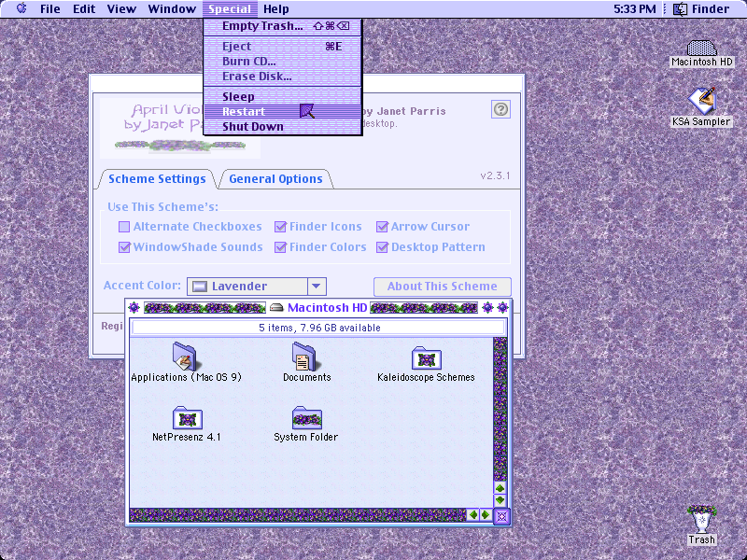
Task: Click the right scroll arrow in Macintosh HD window
Action: [486, 515]
